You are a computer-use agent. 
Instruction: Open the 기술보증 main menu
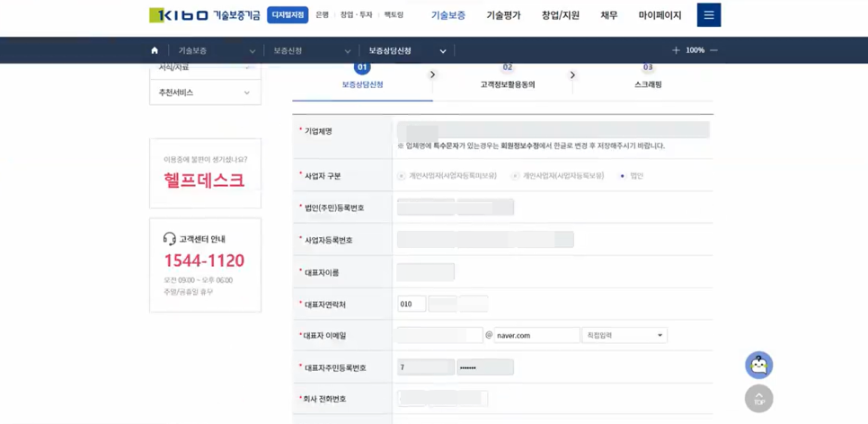click(448, 15)
